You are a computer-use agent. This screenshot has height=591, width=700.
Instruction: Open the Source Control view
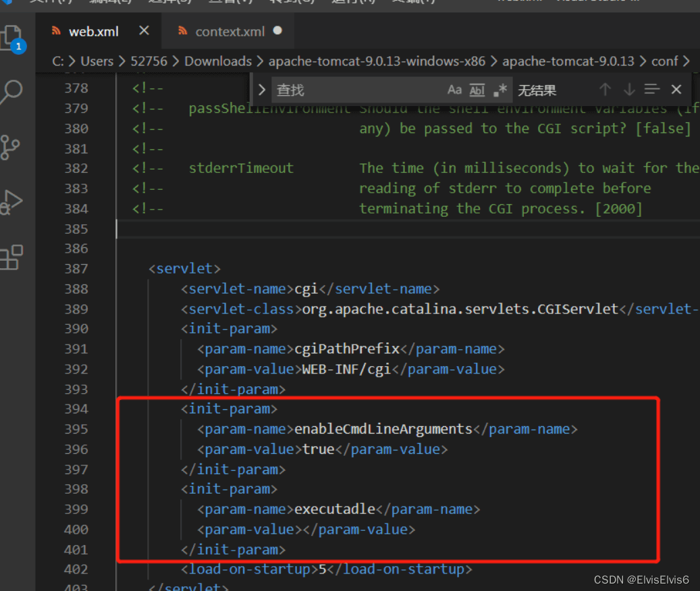[11, 147]
